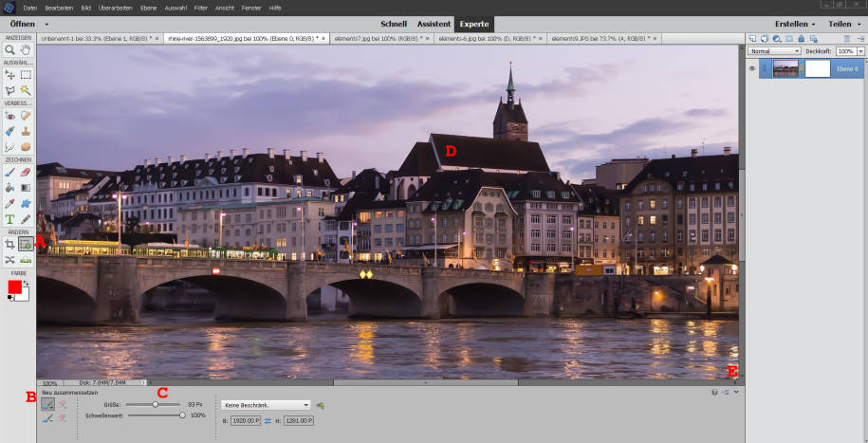The height and width of the screenshot is (443, 868).
Task: Click the Größe size slider
Action: 155,404
